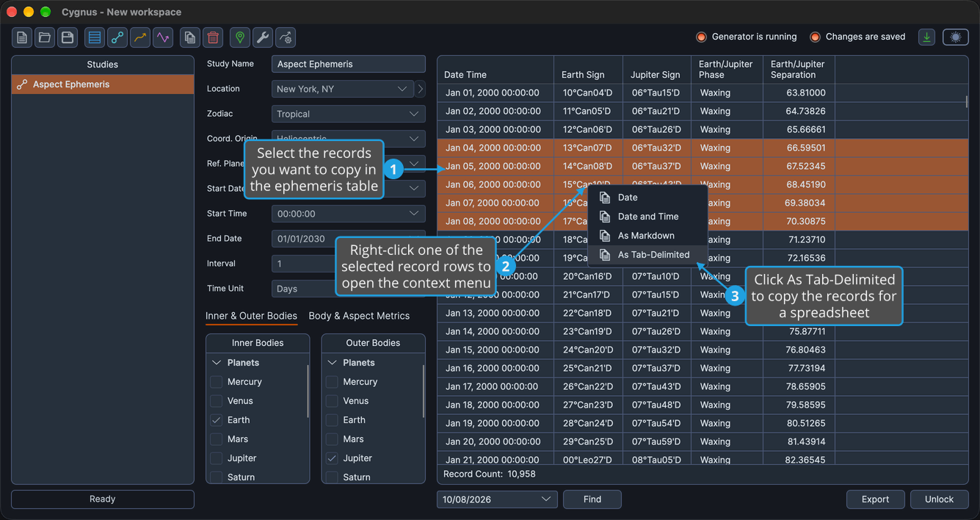Click the green location pin icon
This screenshot has height=520, width=980.
click(x=240, y=37)
